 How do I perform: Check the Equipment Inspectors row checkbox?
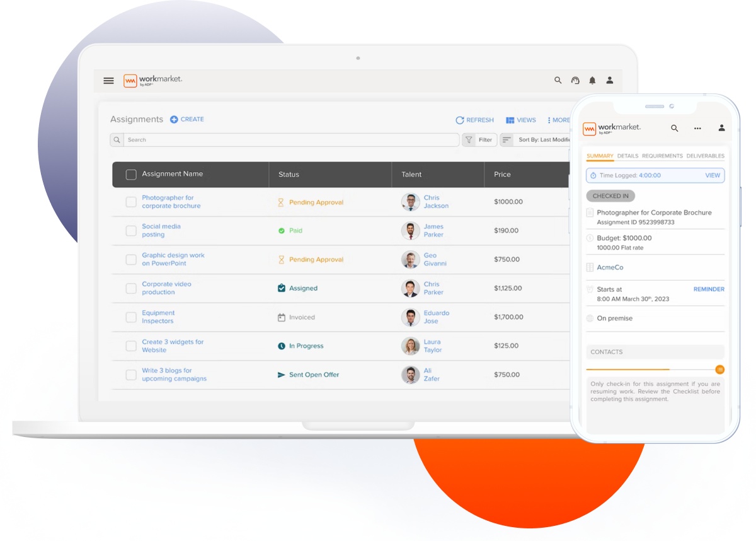coord(131,317)
